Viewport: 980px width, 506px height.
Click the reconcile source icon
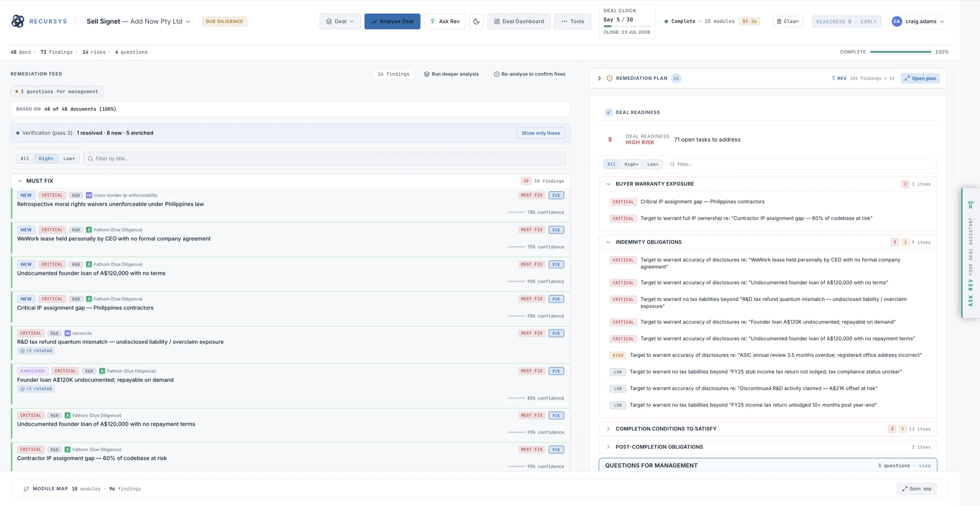[x=68, y=333]
